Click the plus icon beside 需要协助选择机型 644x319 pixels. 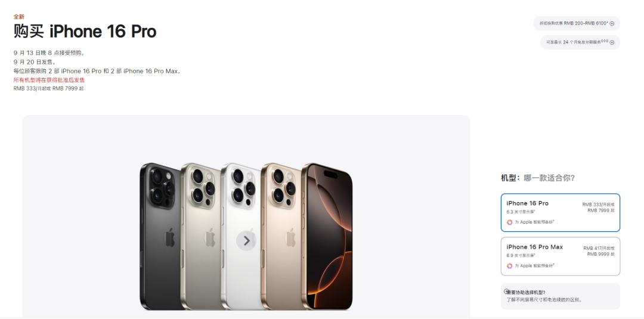click(506, 291)
